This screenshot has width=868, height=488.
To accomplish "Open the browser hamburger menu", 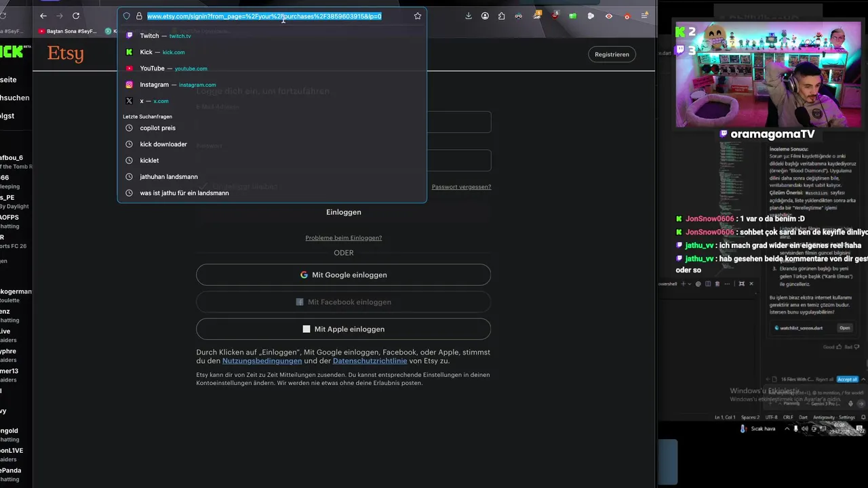I will pyautogui.click(x=645, y=16).
